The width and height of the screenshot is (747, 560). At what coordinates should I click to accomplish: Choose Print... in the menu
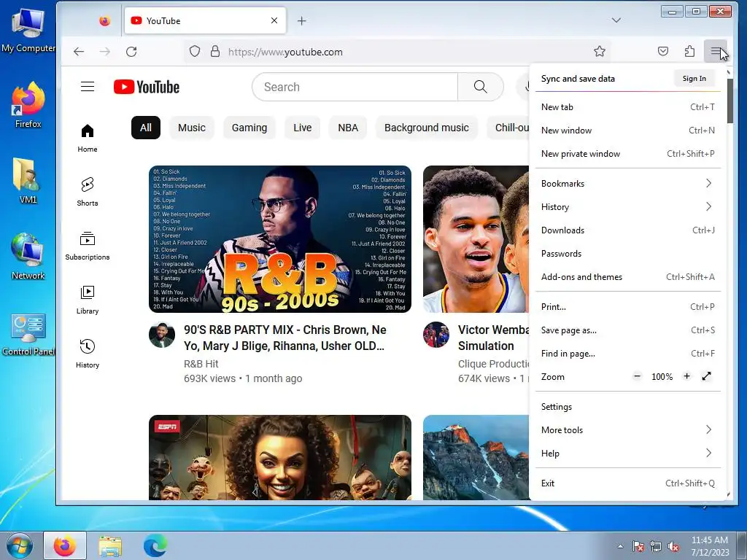(628, 307)
